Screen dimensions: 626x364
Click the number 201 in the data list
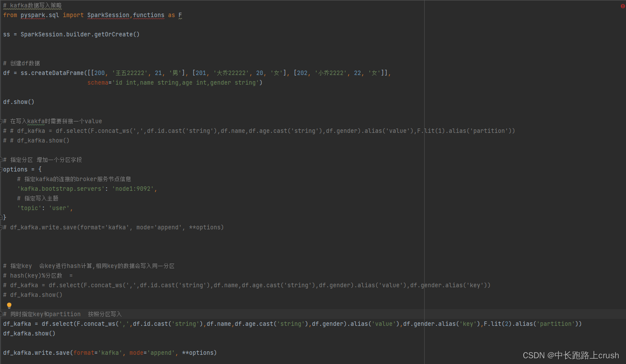[x=201, y=73]
